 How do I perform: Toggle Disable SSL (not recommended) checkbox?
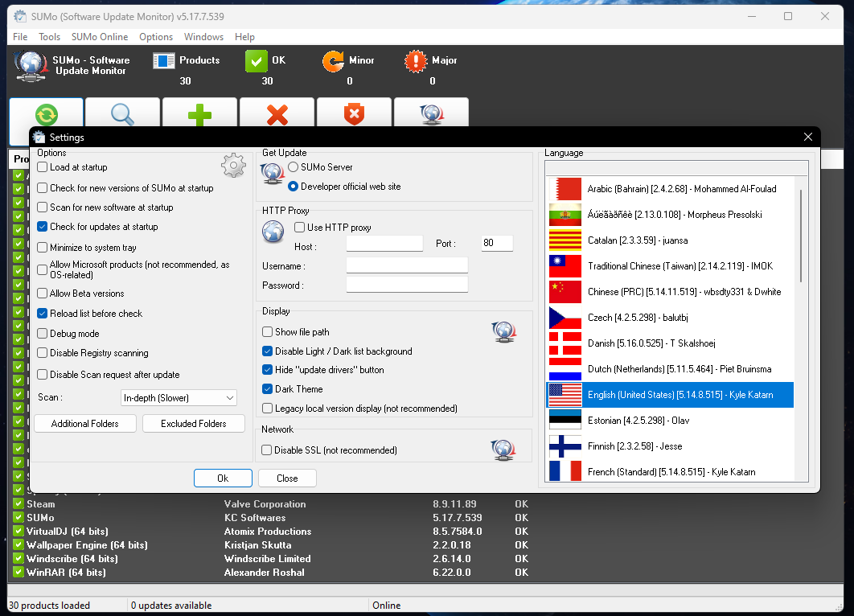[267, 450]
